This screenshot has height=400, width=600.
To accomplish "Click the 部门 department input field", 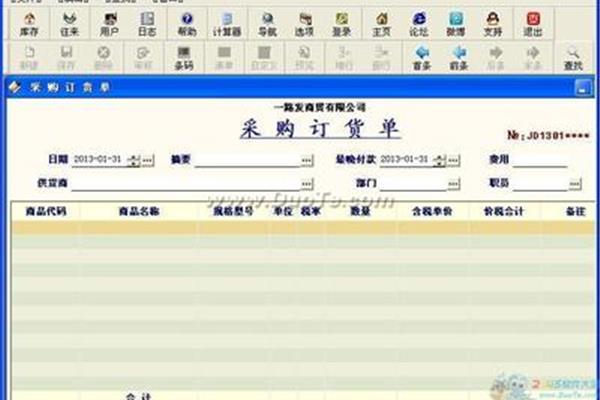I will click(413, 184).
